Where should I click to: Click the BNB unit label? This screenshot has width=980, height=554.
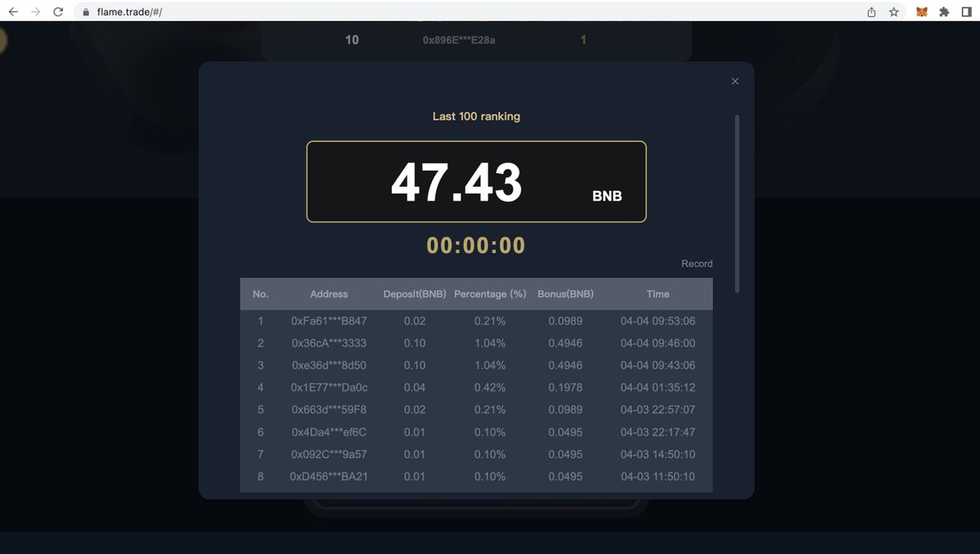coord(607,196)
